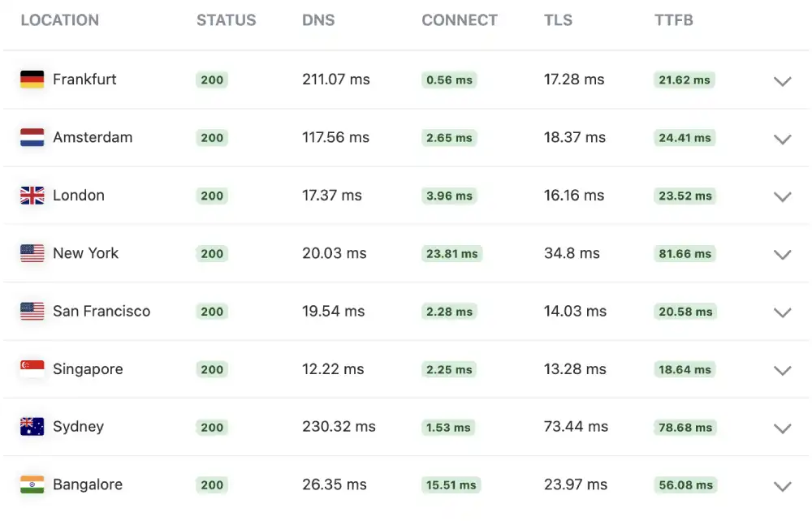
Task: Click the US flag icon for New York
Action: 32,253
